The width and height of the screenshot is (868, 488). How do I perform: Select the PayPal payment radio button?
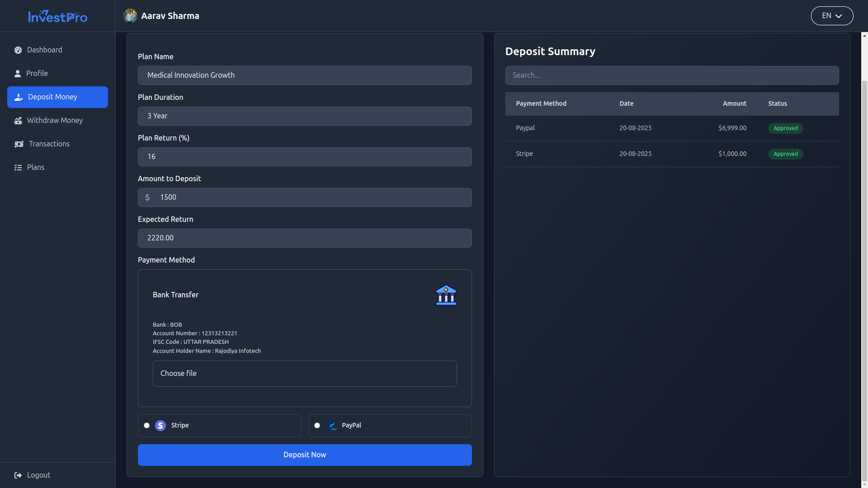[x=317, y=426]
